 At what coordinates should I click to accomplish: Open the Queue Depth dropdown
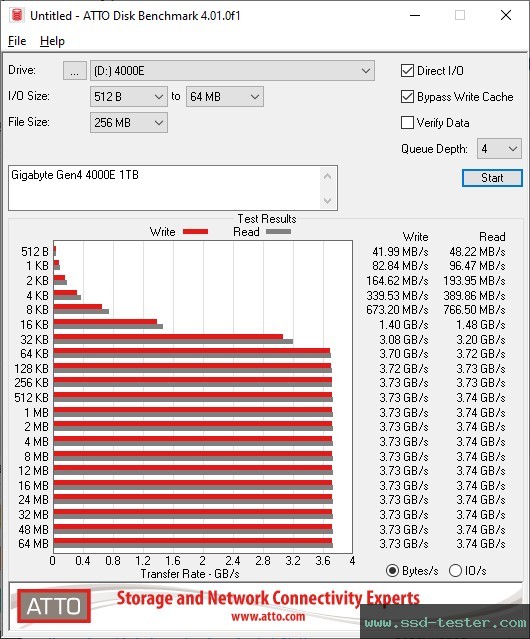tap(499, 149)
